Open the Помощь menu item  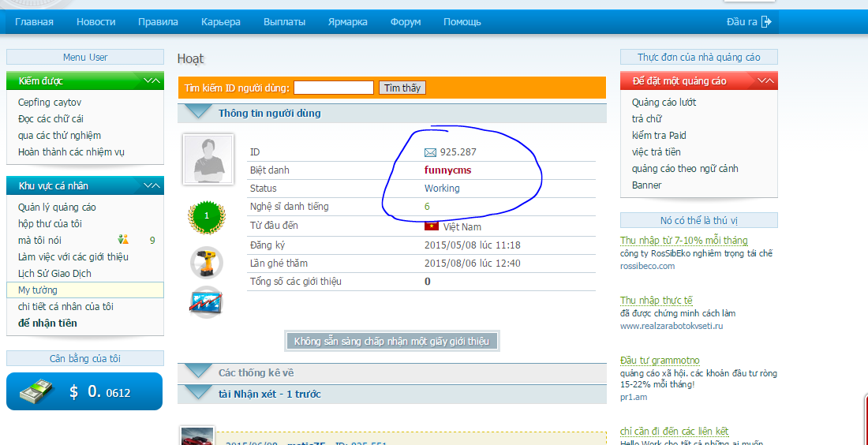point(462,22)
